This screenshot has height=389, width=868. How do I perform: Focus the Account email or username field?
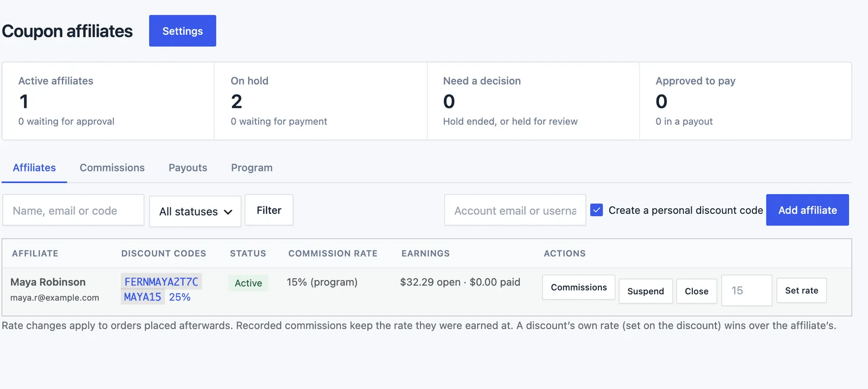(515, 210)
